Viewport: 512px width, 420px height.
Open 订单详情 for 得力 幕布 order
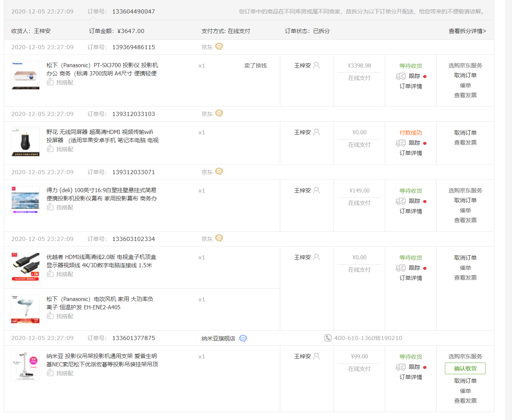click(x=411, y=211)
